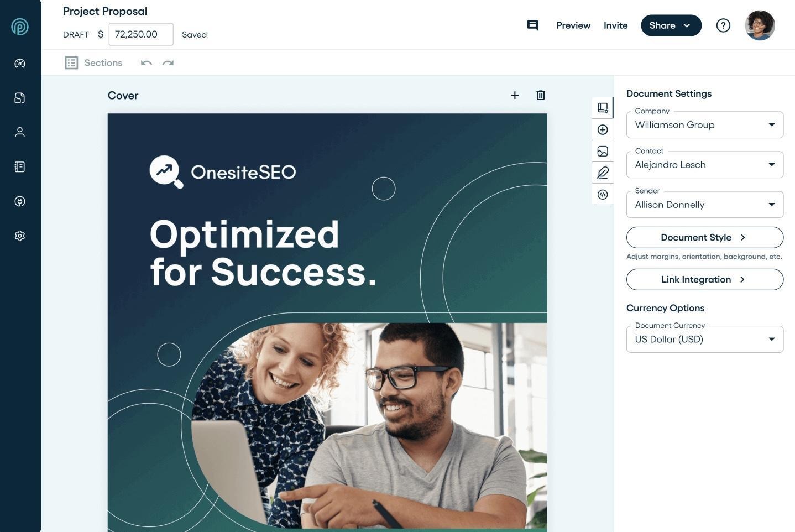The height and width of the screenshot is (532, 795).
Task: Click the documents icon in left sidebar
Action: [20, 98]
